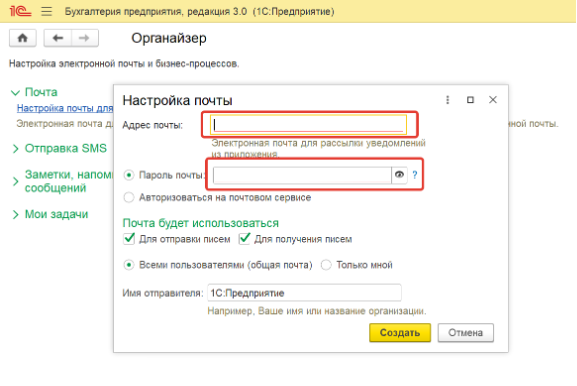Click the Имя отправителя field

[304, 293]
